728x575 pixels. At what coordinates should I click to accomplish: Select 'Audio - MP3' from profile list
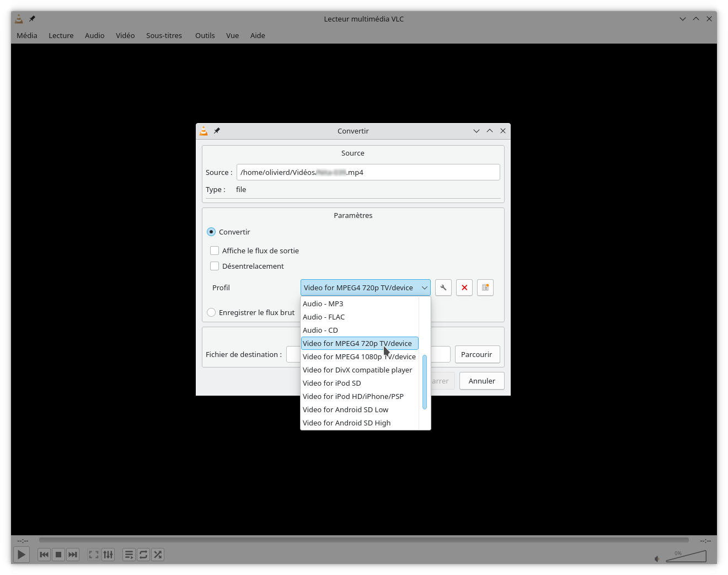pos(323,304)
